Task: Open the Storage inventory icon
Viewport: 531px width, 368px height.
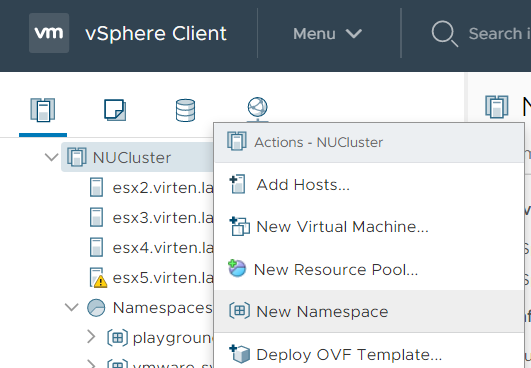Action: click(x=185, y=110)
